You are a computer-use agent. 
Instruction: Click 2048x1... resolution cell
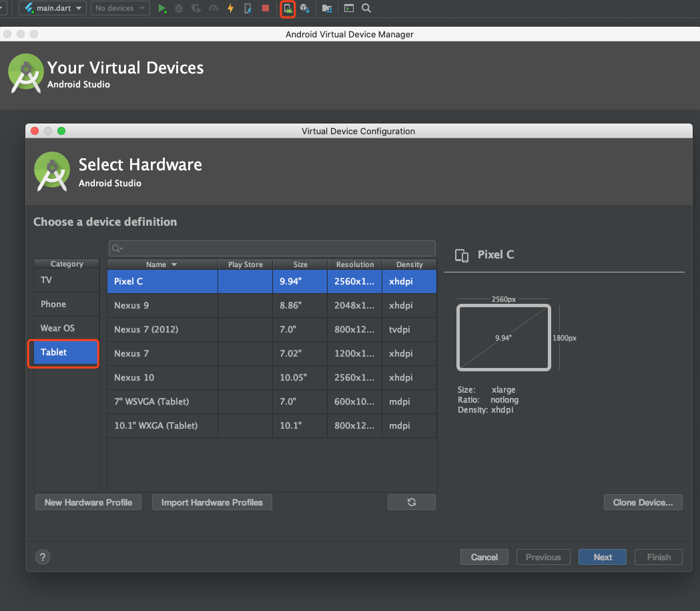(355, 306)
